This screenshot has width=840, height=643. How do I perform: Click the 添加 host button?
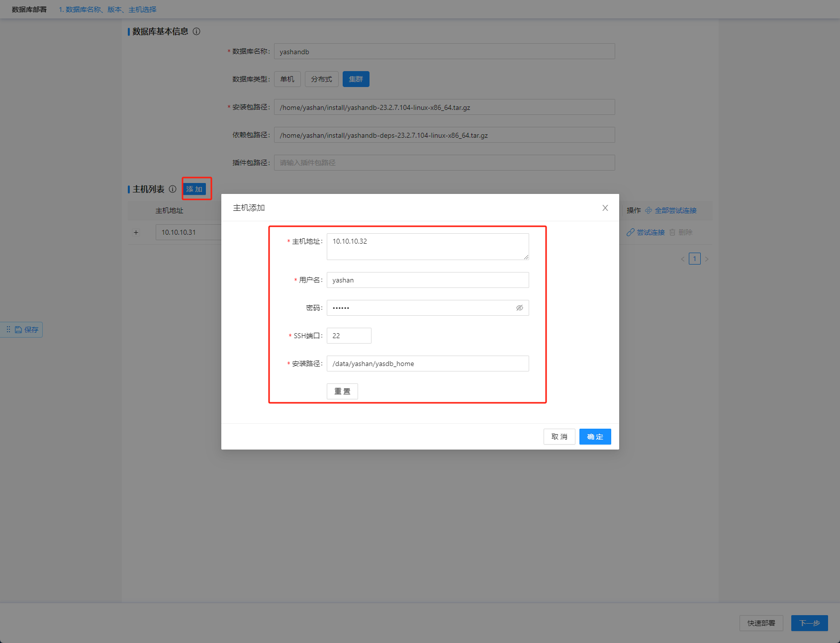click(x=194, y=189)
